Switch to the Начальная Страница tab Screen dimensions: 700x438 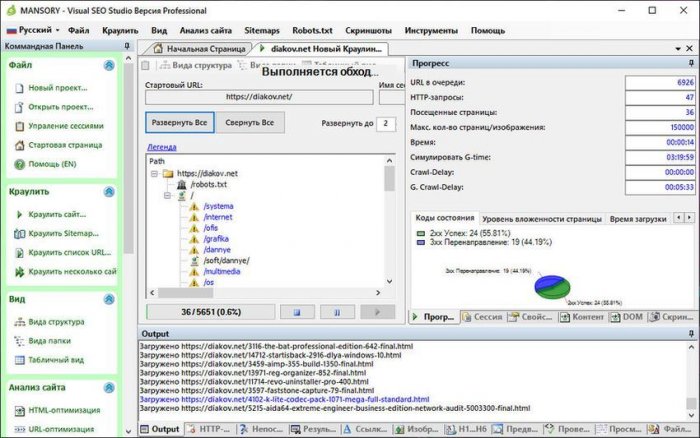(x=198, y=47)
